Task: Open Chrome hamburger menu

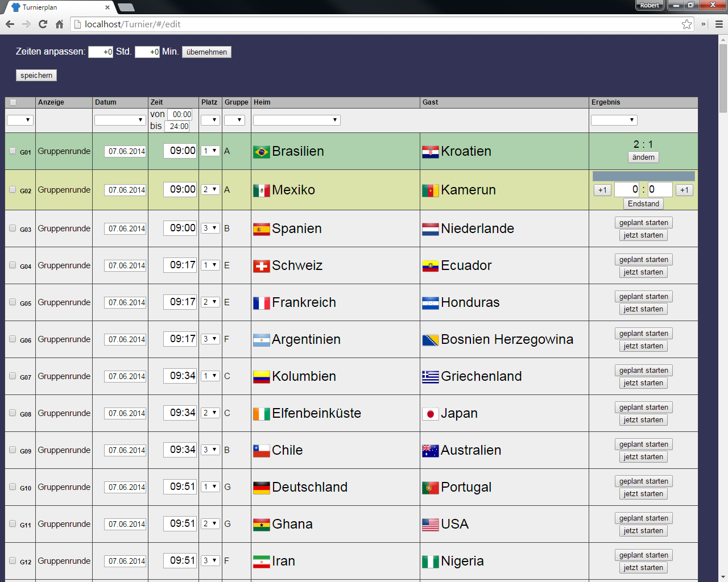Action: pyautogui.click(x=719, y=24)
